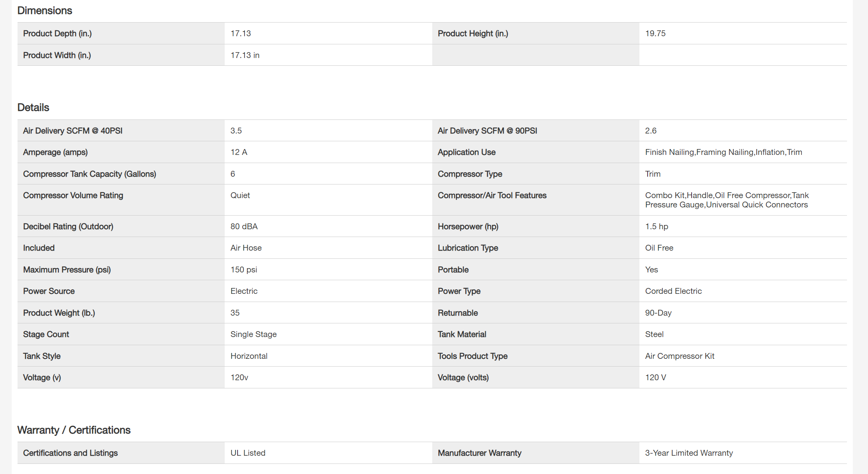
Task: Click the Air Delivery SCFM @ 40PSI label
Action: pyautogui.click(x=73, y=131)
